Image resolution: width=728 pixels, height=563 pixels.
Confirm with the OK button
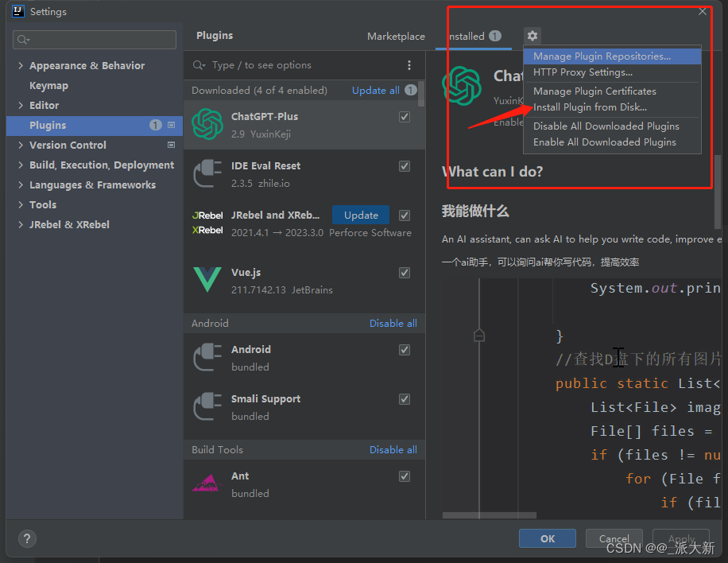pyautogui.click(x=548, y=538)
